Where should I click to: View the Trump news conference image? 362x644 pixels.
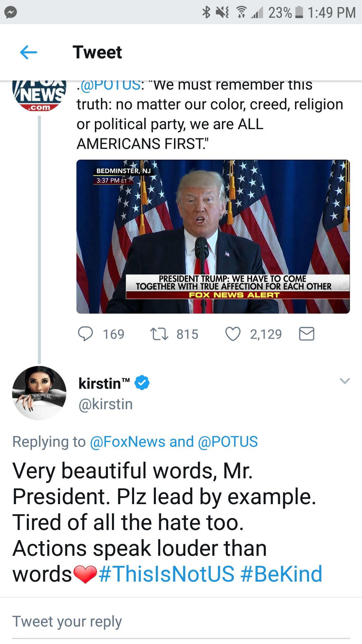coord(213,236)
